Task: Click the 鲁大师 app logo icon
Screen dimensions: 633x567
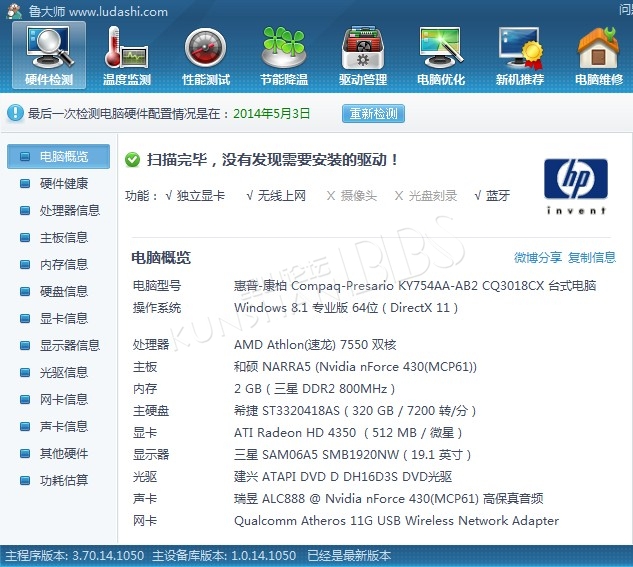Action: tap(15, 11)
